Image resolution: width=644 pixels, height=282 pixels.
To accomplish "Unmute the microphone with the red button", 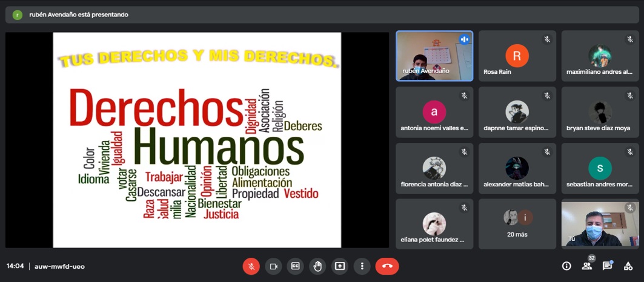I will (x=251, y=266).
